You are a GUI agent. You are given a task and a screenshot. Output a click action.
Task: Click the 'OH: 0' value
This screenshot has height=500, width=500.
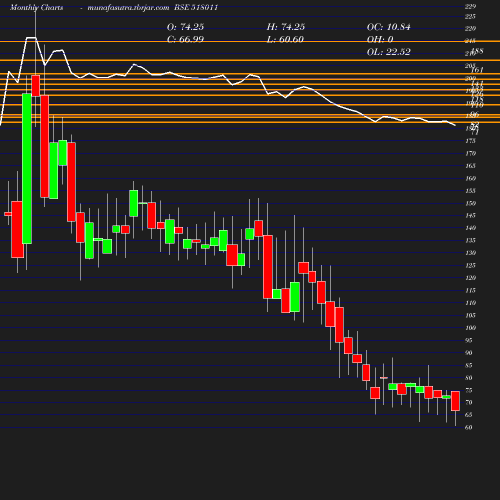[x=380, y=39]
